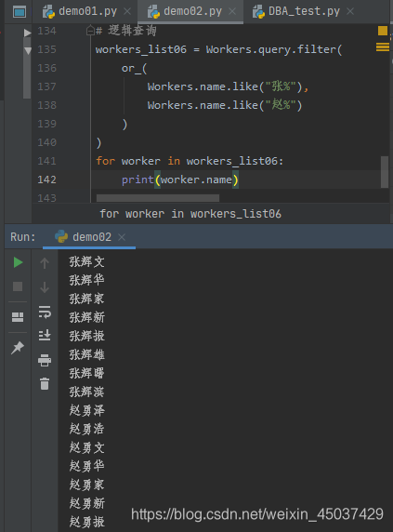Pin the Run tab with the pin icon
This screenshot has height=532, width=393.
18,348
